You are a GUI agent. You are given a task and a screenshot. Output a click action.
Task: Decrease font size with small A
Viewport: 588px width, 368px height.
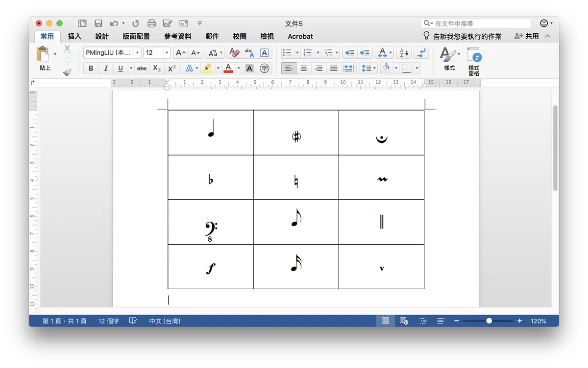196,53
